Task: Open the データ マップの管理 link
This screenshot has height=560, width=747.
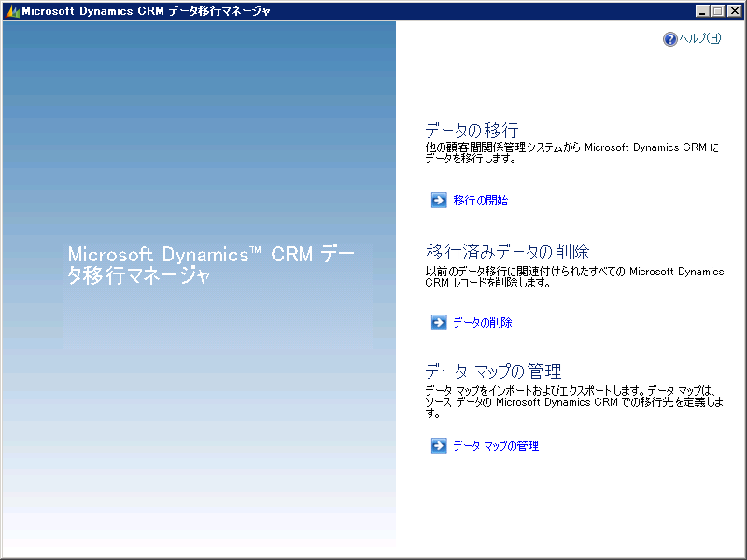Action: tap(496, 446)
